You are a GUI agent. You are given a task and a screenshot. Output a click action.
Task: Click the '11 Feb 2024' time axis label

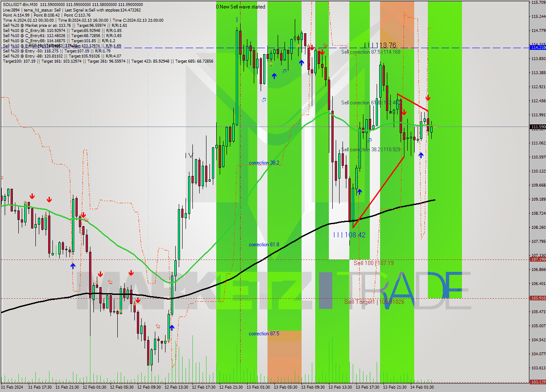point(12,387)
